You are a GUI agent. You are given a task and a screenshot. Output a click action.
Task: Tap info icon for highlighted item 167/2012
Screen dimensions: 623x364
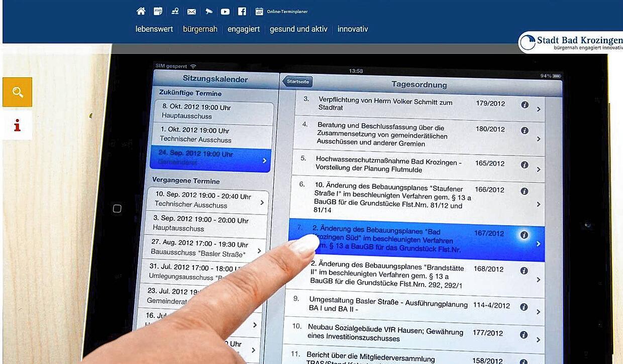tap(525, 234)
